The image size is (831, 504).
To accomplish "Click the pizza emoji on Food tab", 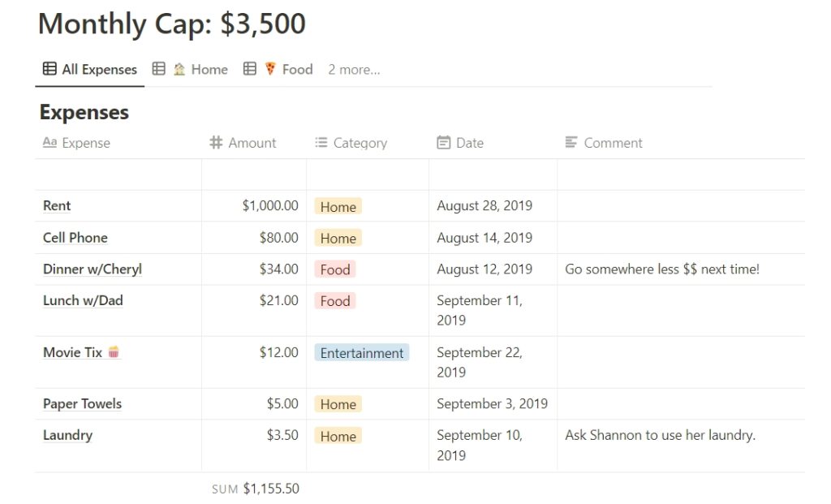I will (x=270, y=68).
